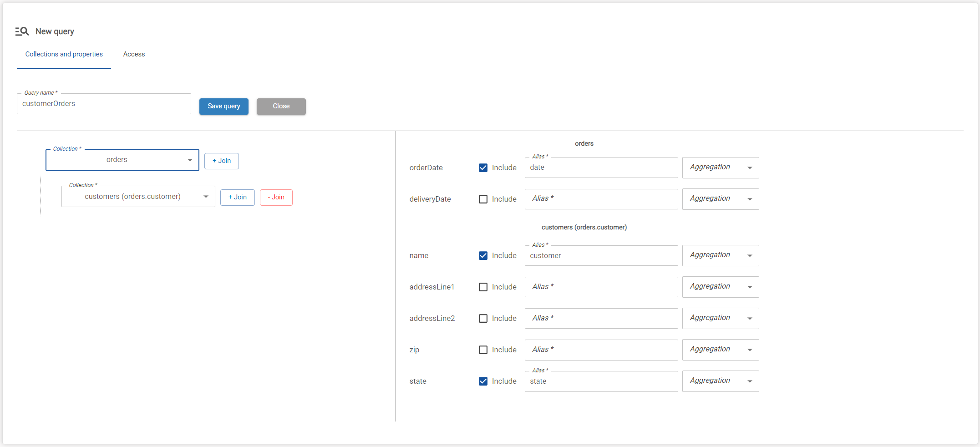Screen dimensions: 980x447
Task: Check the Include box for zip
Action: pyautogui.click(x=483, y=350)
